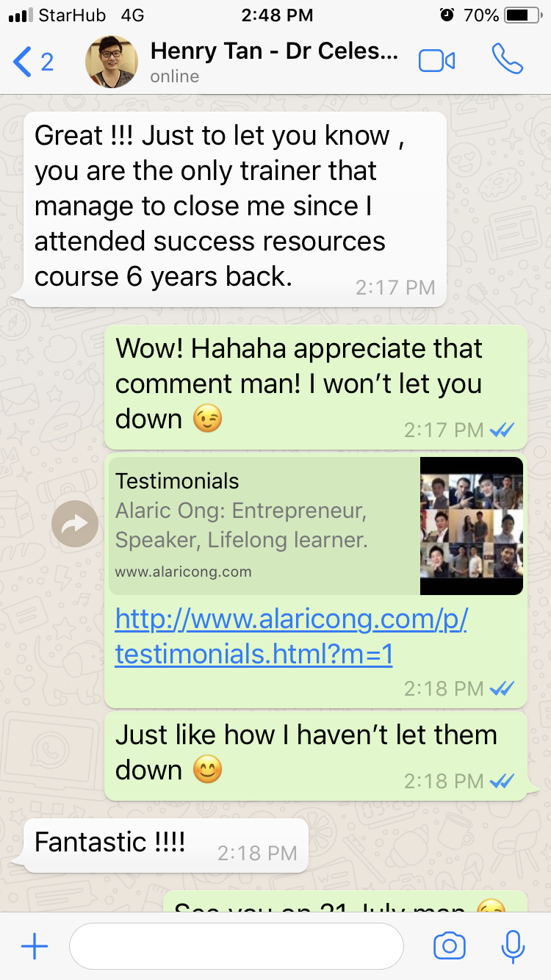Focus the message text input field

237,946
